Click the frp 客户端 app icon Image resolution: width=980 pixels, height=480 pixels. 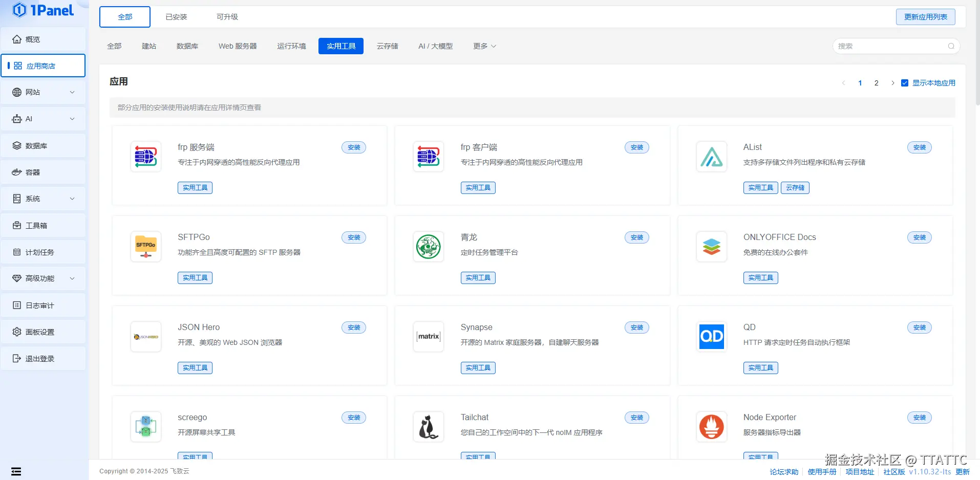(429, 157)
